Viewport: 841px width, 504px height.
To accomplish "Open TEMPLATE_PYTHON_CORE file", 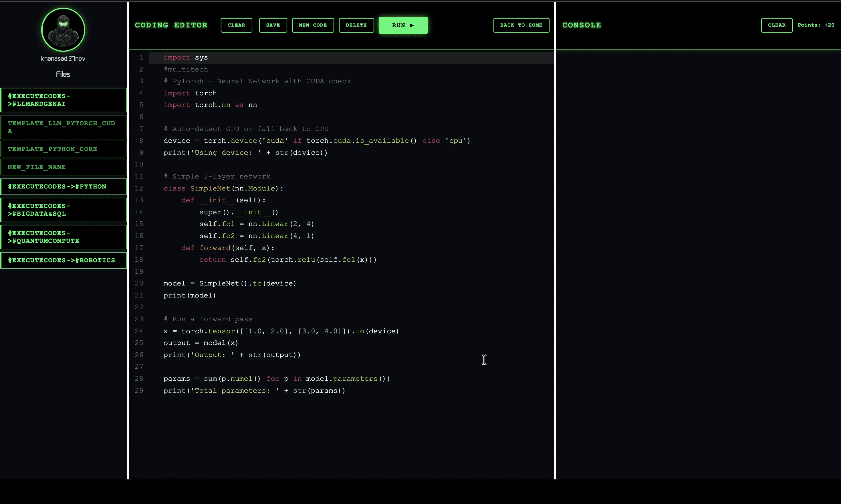I will pyautogui.click(x=64, y=149).
